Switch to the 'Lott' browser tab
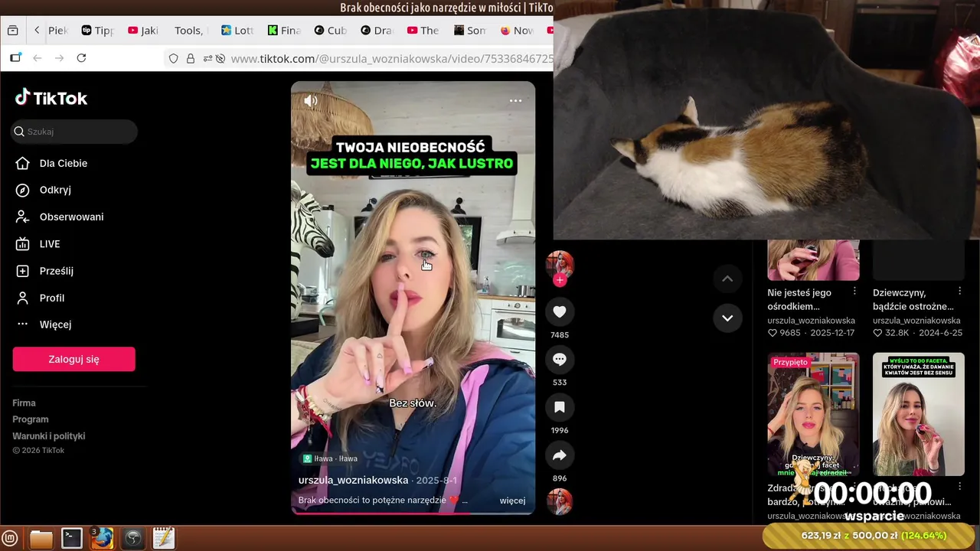 (x=237, y=31)
